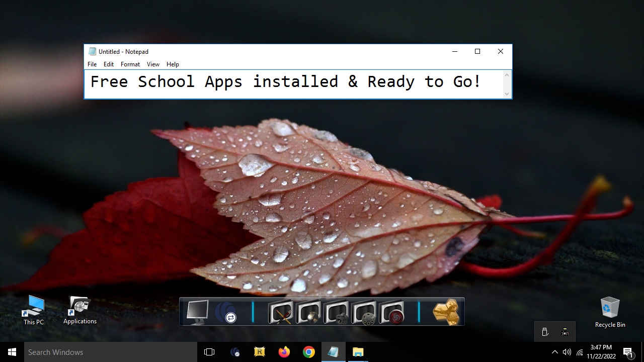Launch Firefox from the taskbar
This screenshot has width=644, height=362.
coord(284,352)
